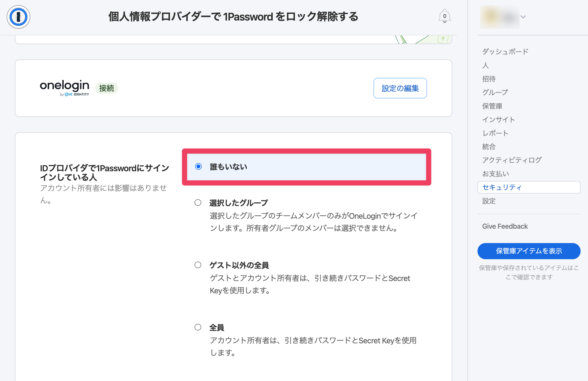Select the 全員 radio option
Image resolution: width=588 pixels, height=381 pixels.
click(198, 327)
